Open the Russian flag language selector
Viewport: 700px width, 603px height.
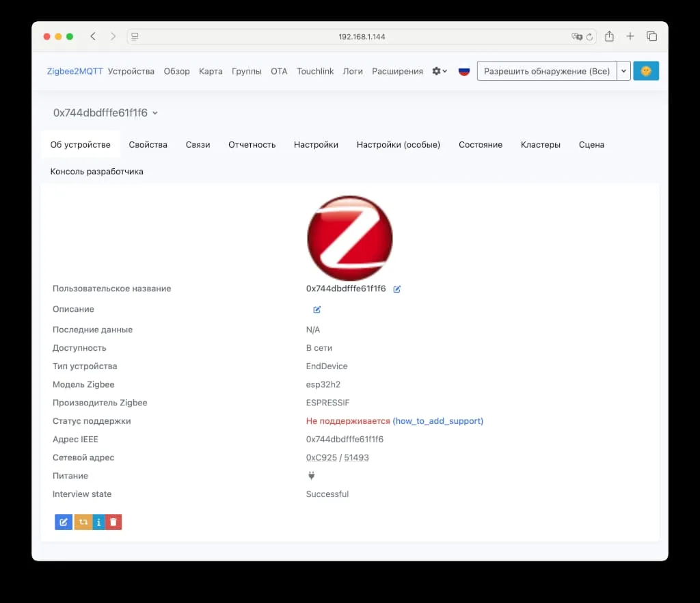(x=464, y=71)
